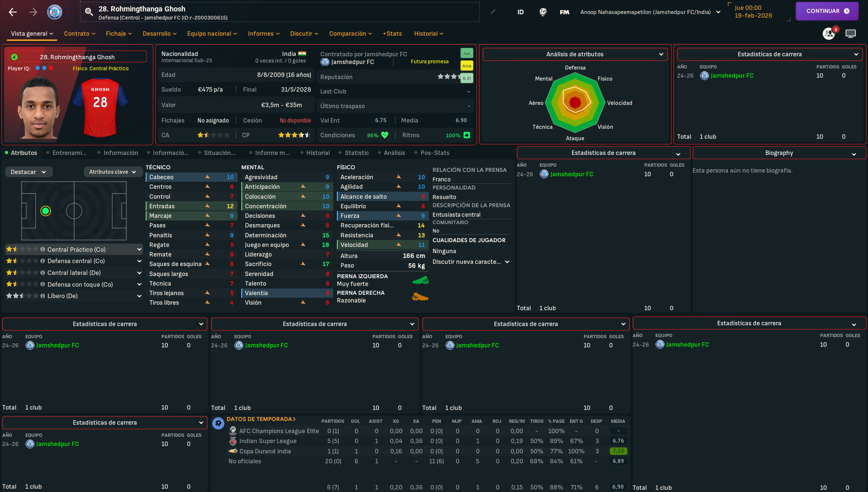Select the Entrenami... tab
This screenshot has width=868, height=492.
[70, 153]
